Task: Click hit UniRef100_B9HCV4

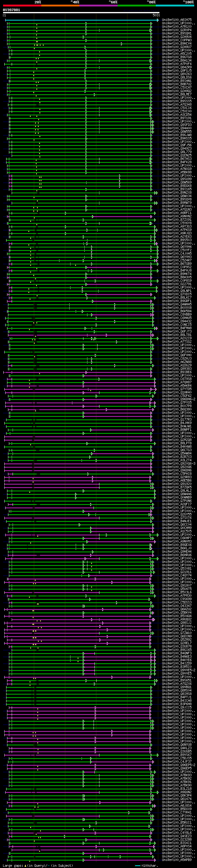Action: tap(177, 43)
